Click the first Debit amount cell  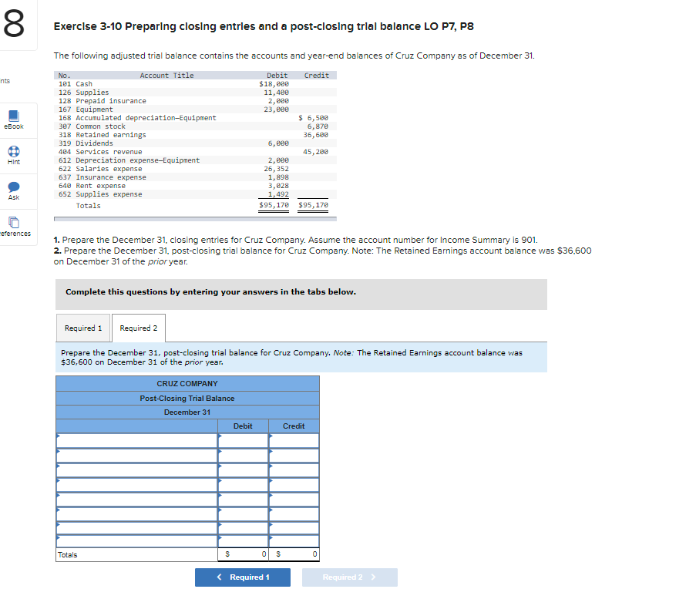(243, 438)
